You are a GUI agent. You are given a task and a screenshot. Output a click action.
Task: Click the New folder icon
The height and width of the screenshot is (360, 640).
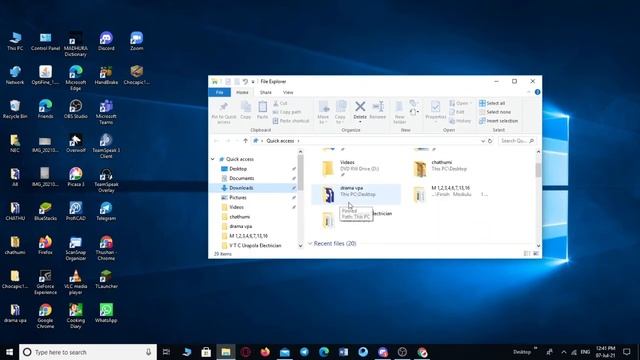coord(399,107)
